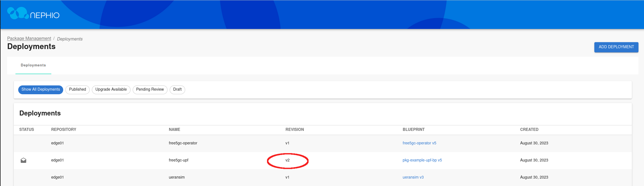Click the CREATED column header
Screen dimensions: 644x186
[529, 130]
